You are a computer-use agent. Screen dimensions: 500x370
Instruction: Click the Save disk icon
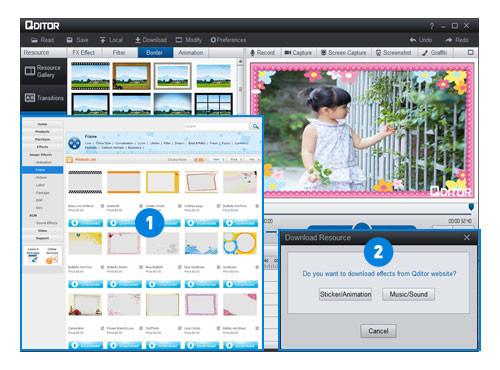69,40
